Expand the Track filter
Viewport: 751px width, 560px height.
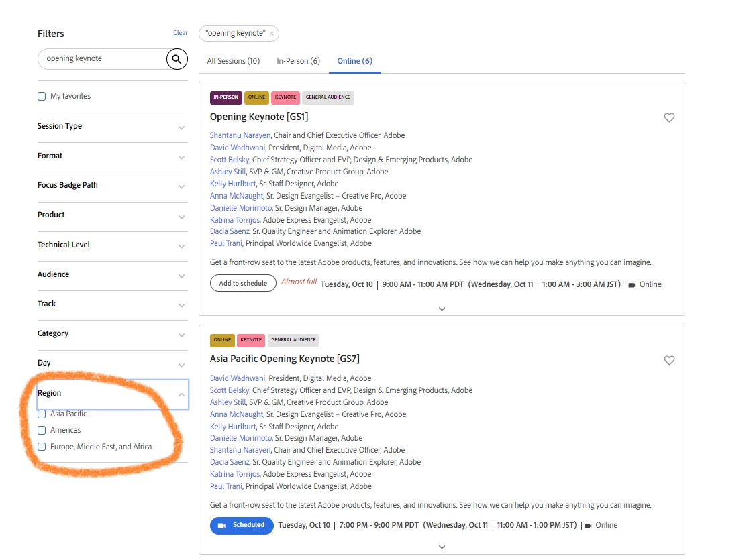[113, 305]
